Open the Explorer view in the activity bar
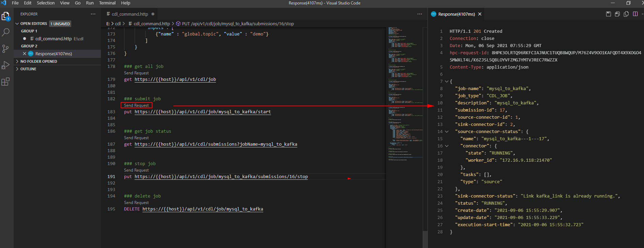 click(6, 16)
